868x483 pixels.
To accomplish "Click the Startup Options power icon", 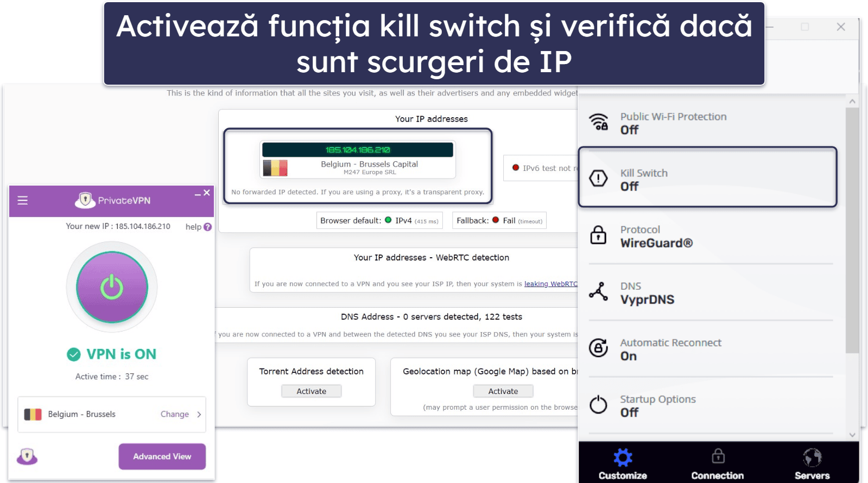I will 598,404.
